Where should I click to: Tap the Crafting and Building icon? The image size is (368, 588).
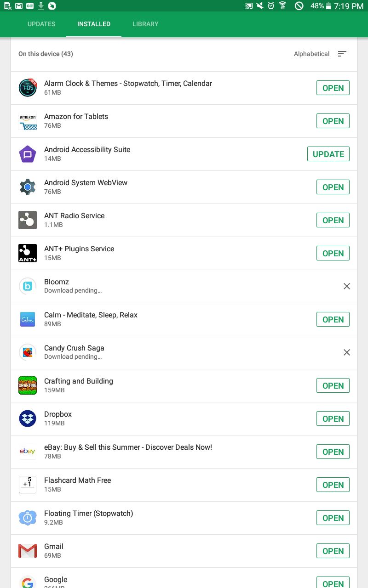(28, 385)
